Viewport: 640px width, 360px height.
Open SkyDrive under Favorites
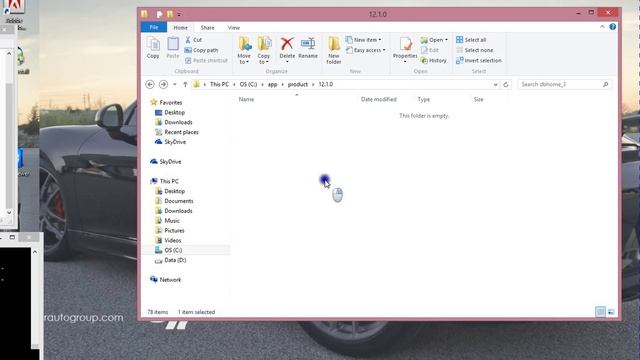(175, 142)
